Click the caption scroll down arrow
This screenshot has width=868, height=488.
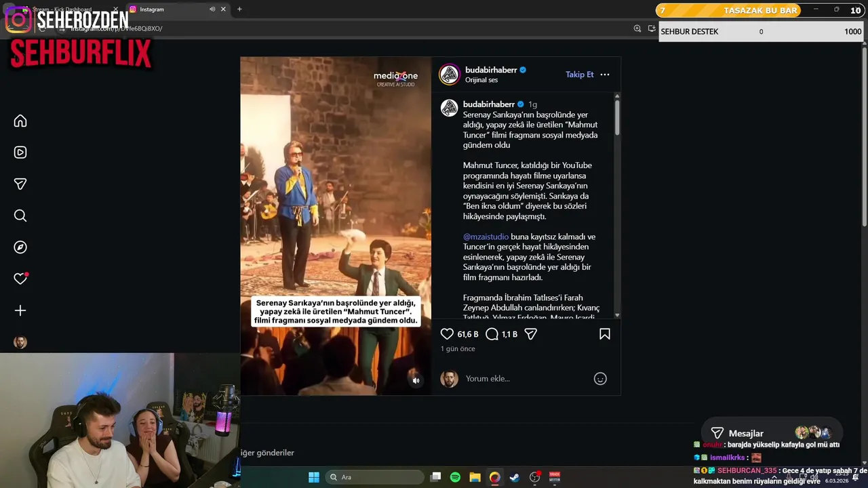617,315
